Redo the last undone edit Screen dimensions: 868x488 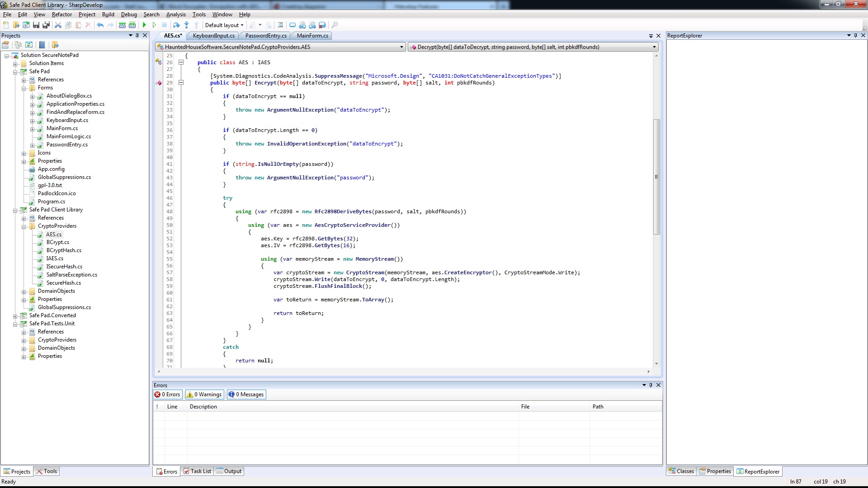[110, 25]
